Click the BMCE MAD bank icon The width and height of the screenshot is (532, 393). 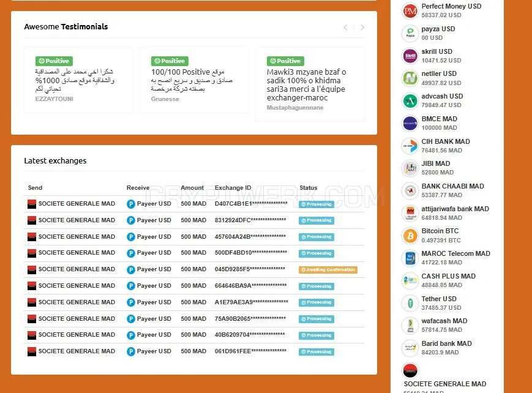[410, 124]
